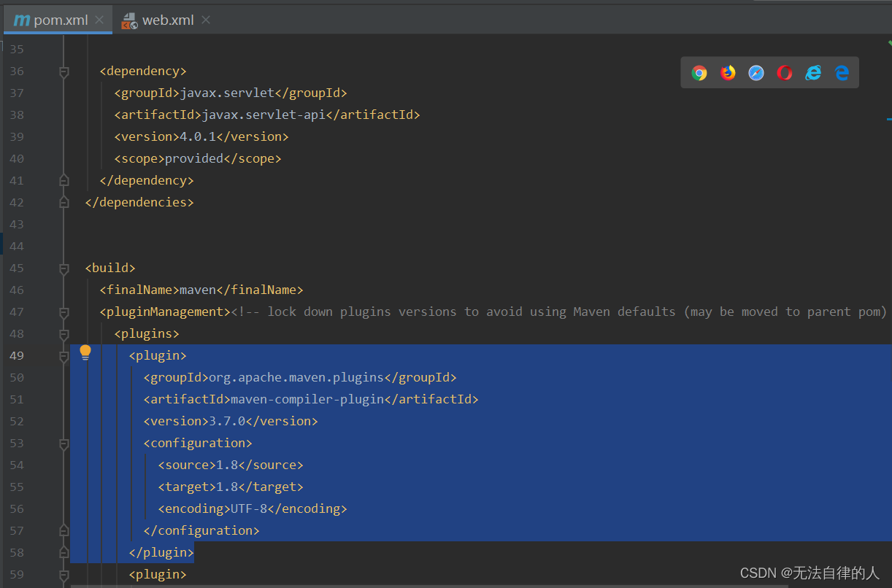Click the intention lightbulb on line 49
The width and height of the screenshot is (892, 588).
[x=85, y=352]
